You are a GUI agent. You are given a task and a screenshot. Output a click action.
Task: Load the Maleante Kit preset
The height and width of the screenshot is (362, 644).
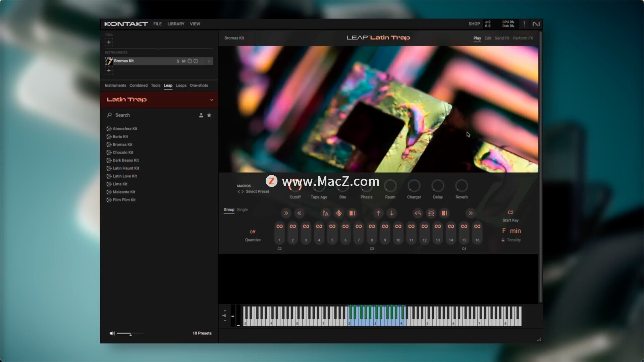pyautogui.click(x=121, y=192)
